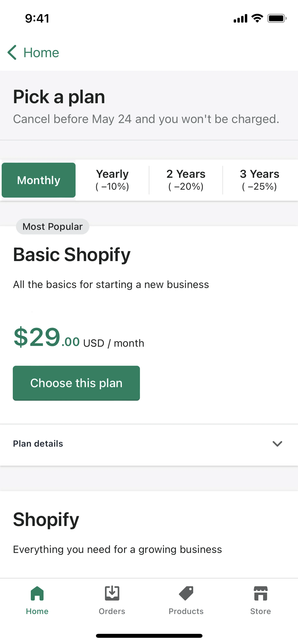Expand the Plan details chevron
Screen dimensions: 298x644
(277, 444)
